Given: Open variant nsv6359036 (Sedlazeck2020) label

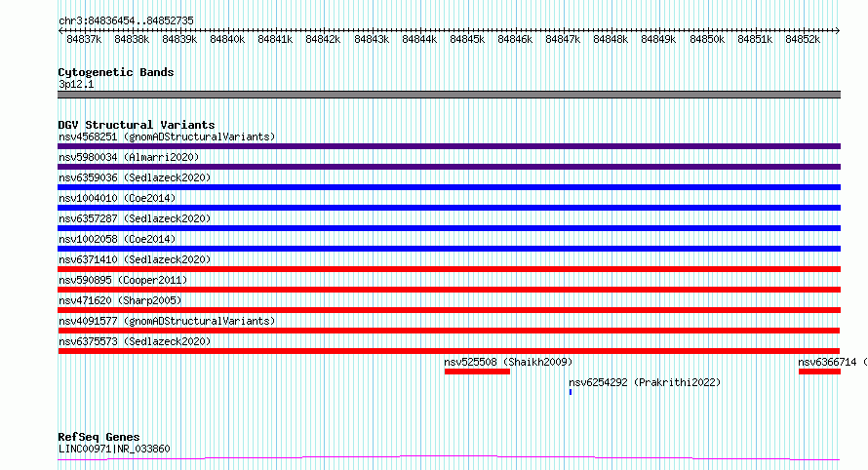Looking at the screenshot, I should pos(135,177).
